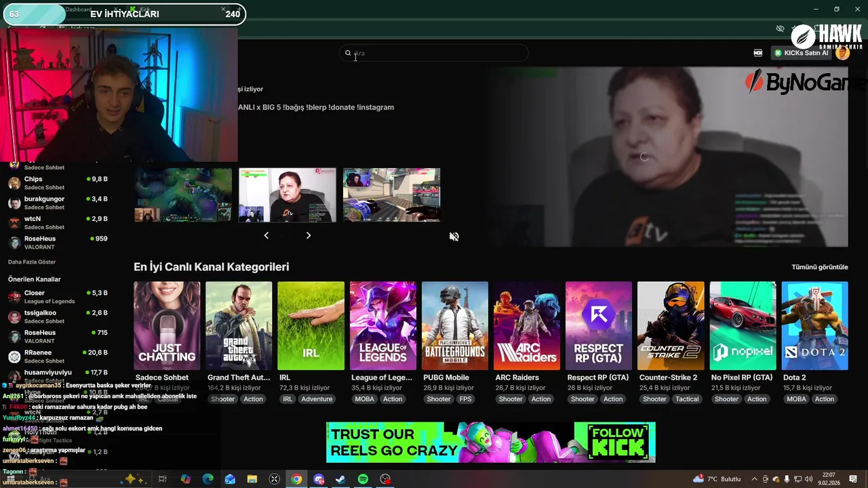Open the IRL grass category cover
Viewport: 868px width, 488px height.
(311, 326)
